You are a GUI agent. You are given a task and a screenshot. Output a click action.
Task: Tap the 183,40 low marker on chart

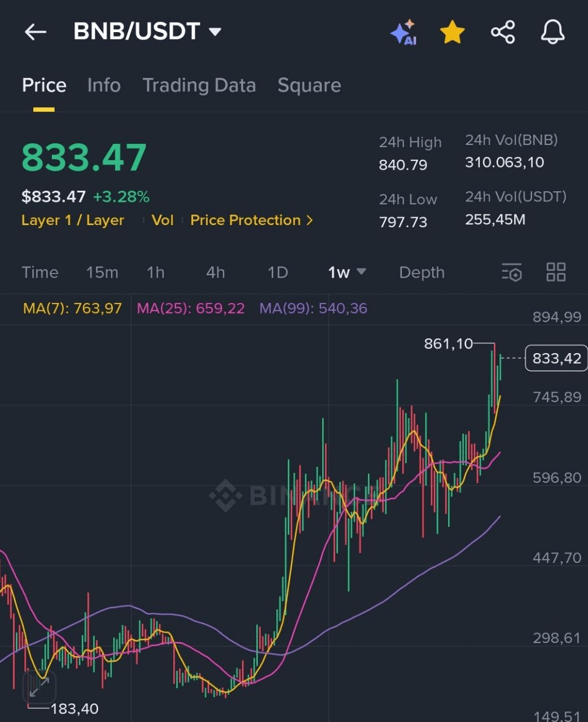click(x=74, y=709)
